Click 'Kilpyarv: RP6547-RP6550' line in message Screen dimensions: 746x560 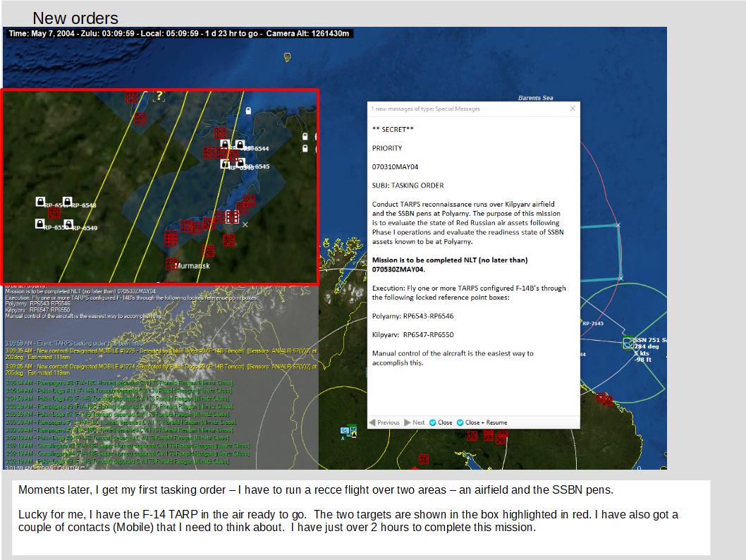pos(412,335)
